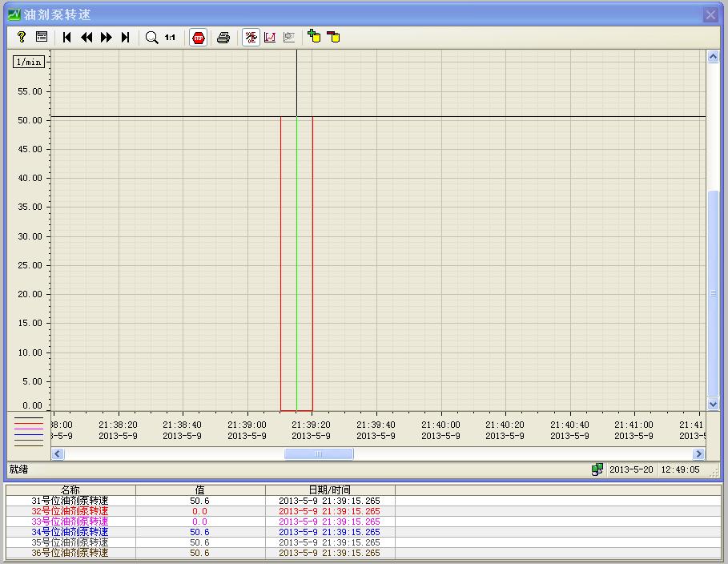This screenshot has height=564, width=728.
Task: Click the 值 column header
Action: 200,489
